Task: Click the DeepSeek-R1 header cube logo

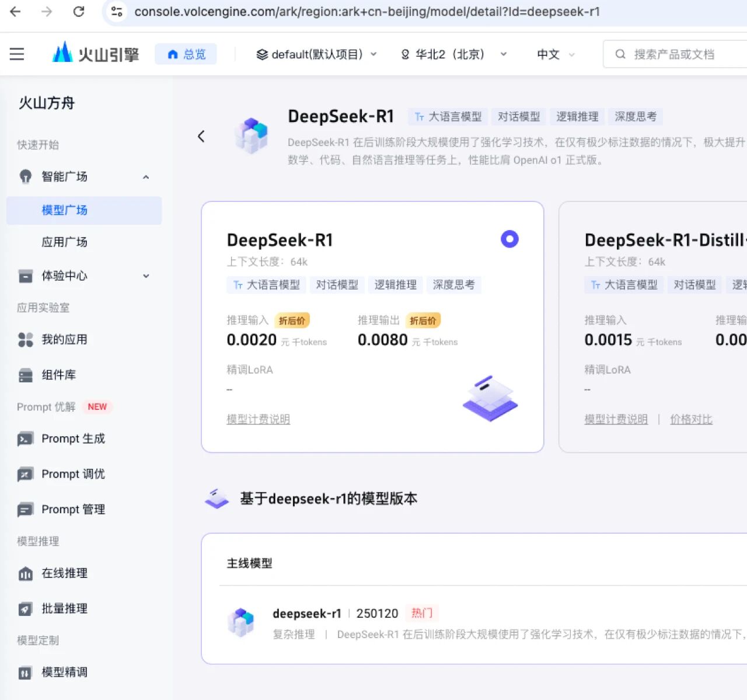Action: point(251,135)
